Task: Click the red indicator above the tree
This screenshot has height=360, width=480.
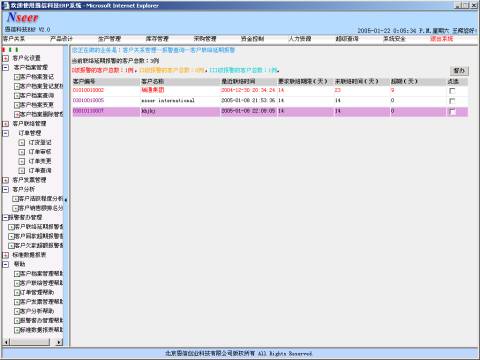Action: coord(4,50)
